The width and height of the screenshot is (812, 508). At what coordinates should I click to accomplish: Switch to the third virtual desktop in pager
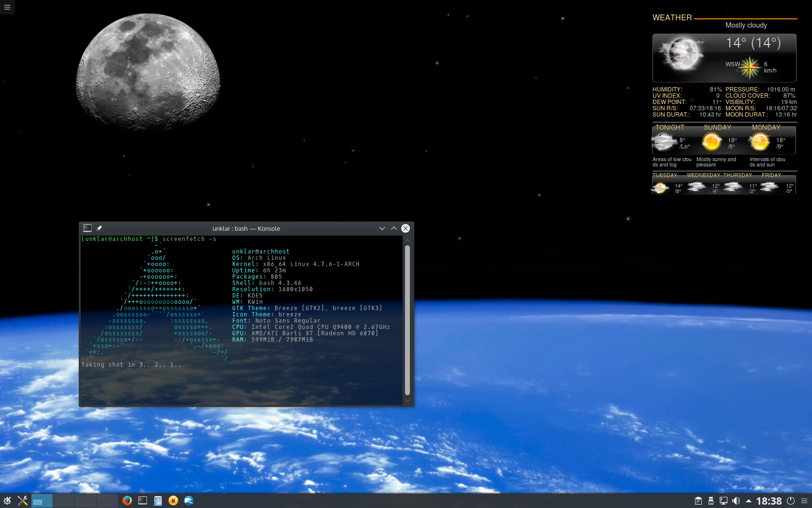click(x=86, y=501)
